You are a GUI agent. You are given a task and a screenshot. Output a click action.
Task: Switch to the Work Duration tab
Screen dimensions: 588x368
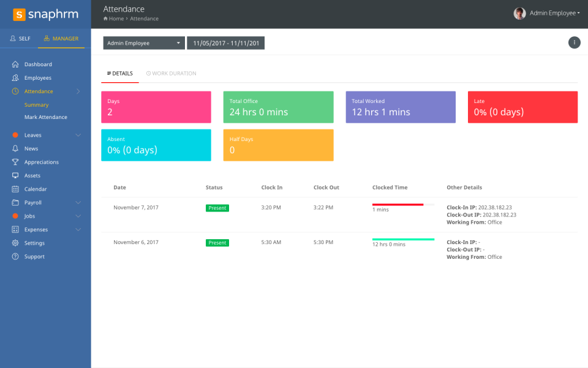pos(171,73)
